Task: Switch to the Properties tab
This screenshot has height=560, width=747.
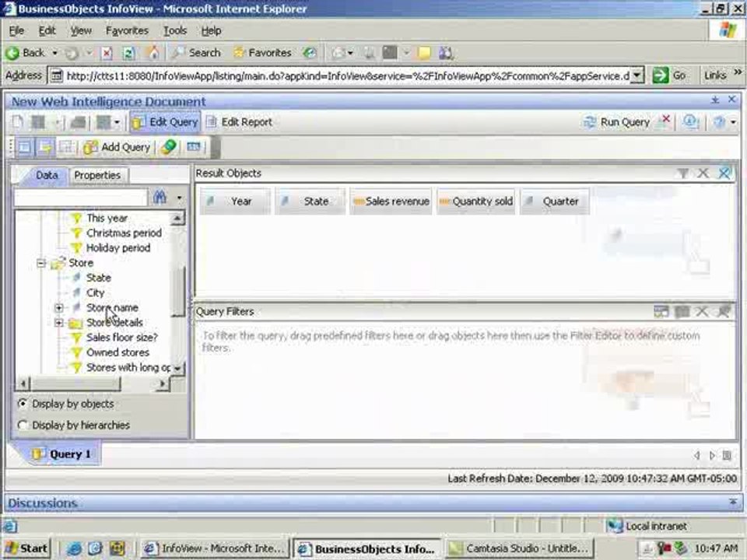Action: click(97, 175)
